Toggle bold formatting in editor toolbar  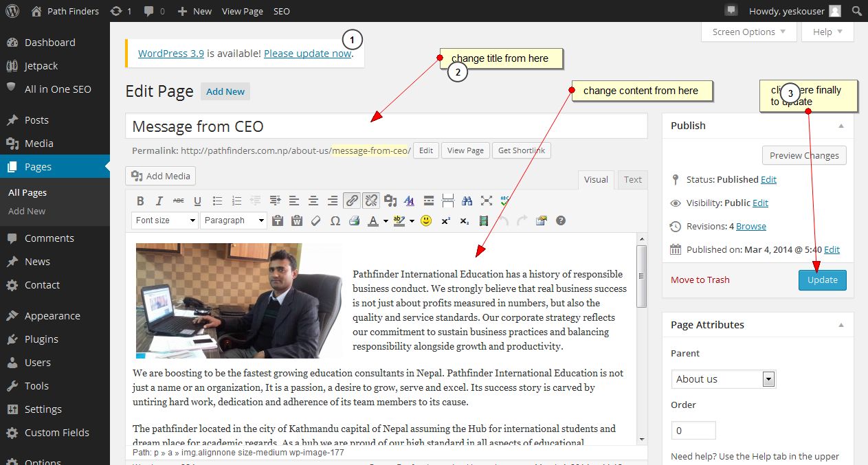pyautogui.click(x=140, y=201)
